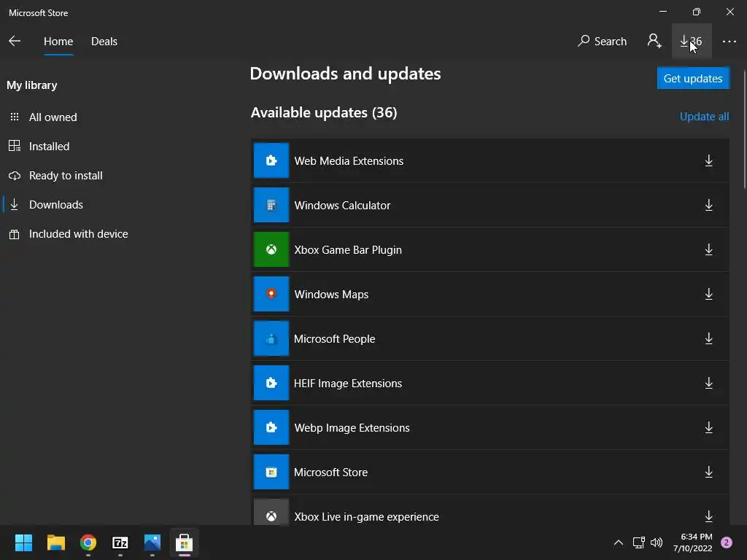Open the Home tab
747x560 pixels.
[58, 42]
